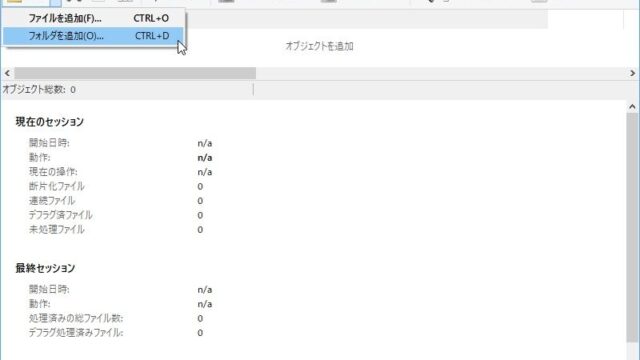Click the 断片化ファイル label
The height and width of the screenshot is (360, 640).
56,186
